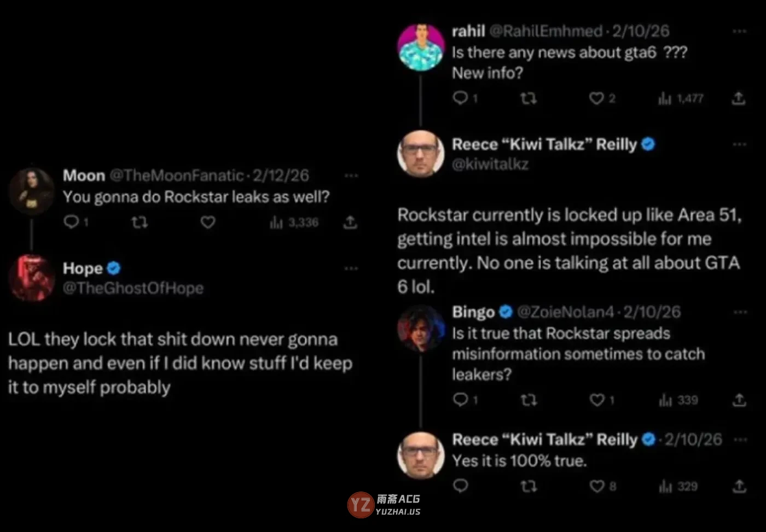Image resolution: width=766 pixels, height=532 pixels.
Task: Retweet Kiwi Talkz's '100% true' reply
Action: point(528,486)
